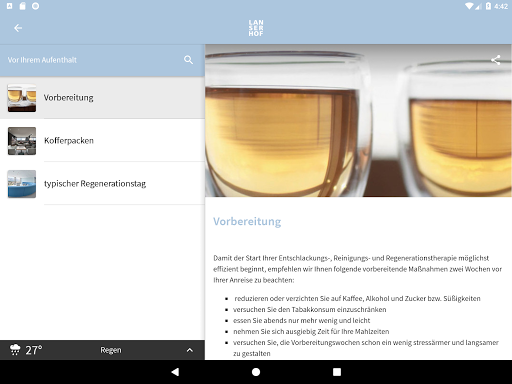Share the Vorbereitung article
The image size is (512, 384).
(x=496, y=60)
